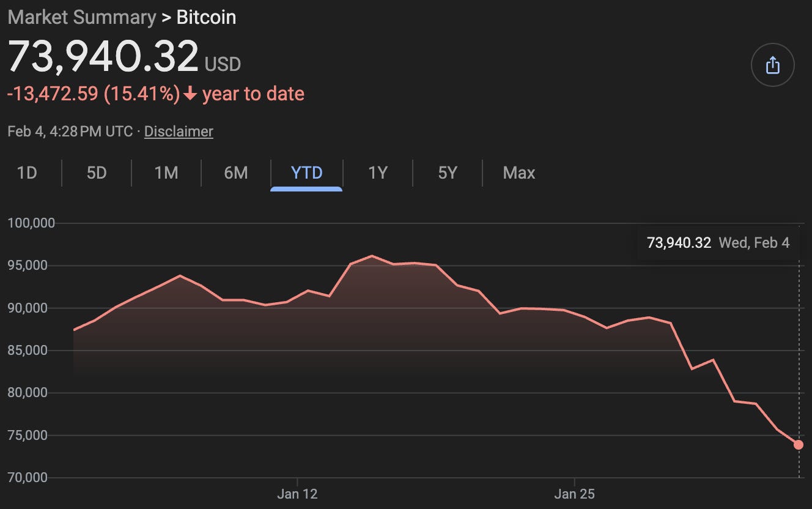Click the share icon button

(x=772, y=65)
